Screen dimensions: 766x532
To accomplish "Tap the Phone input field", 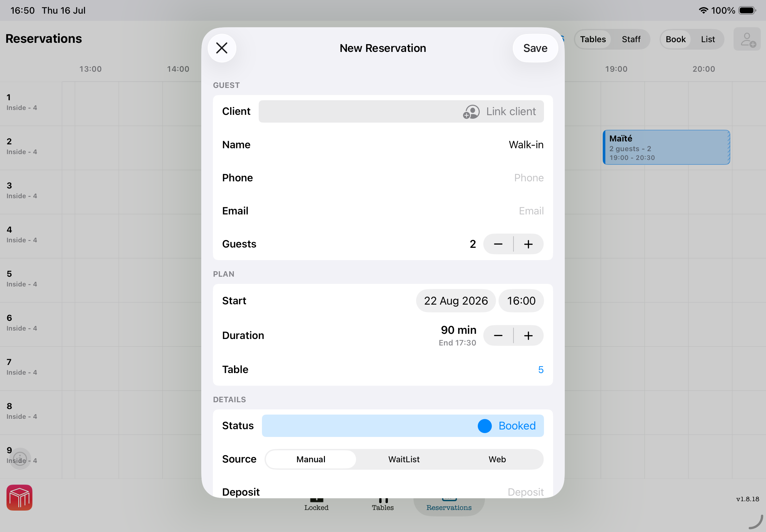I will pos(528,178).
